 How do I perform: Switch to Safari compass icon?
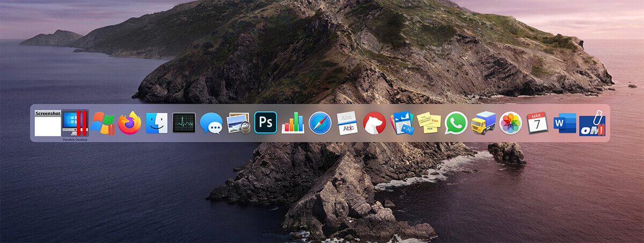(x=320, y=123)
